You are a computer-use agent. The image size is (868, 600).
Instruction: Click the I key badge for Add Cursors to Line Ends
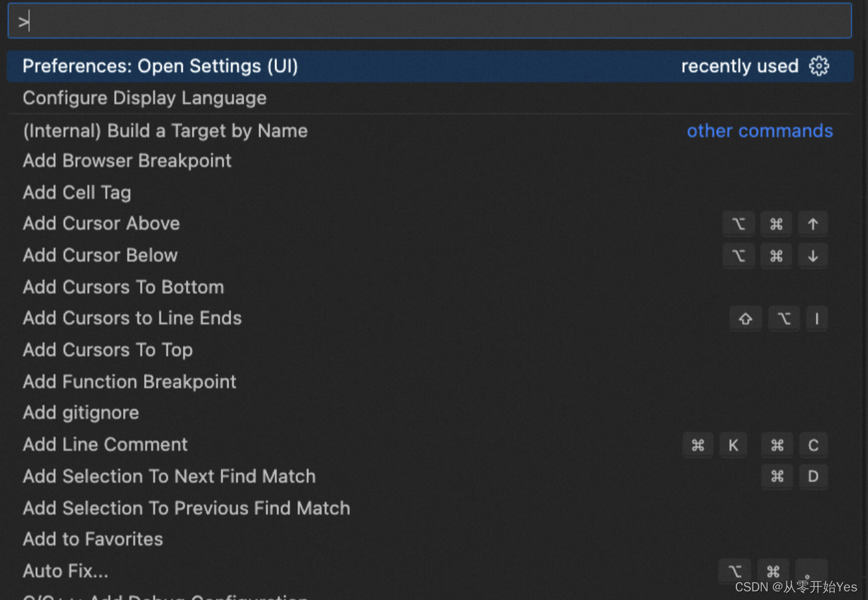[817, 319]
